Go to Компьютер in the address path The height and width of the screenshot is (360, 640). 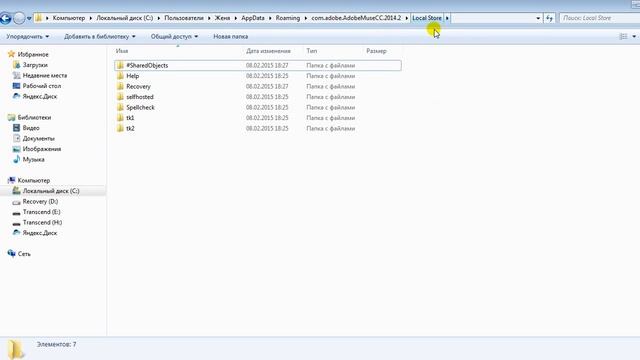69,18
